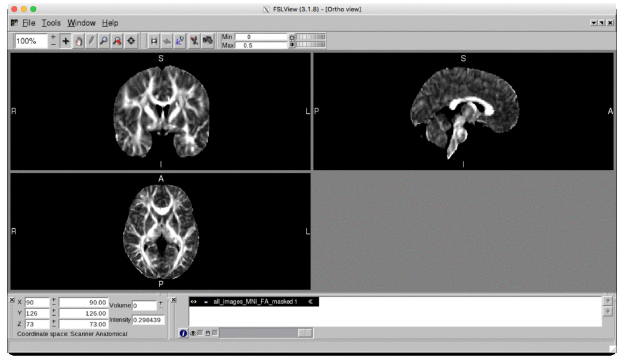Select the magnifier zoom tool

(x=104, y=41)
